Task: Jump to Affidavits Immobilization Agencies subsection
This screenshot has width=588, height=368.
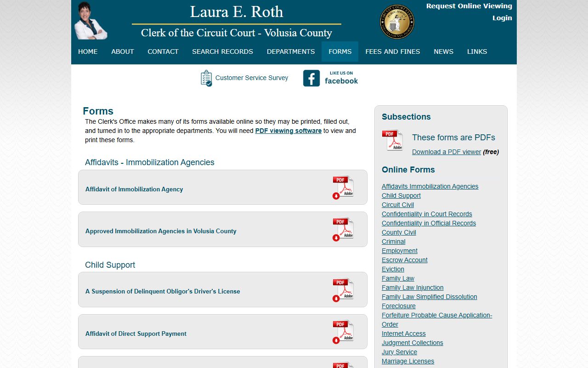Action: click(430, 186)
